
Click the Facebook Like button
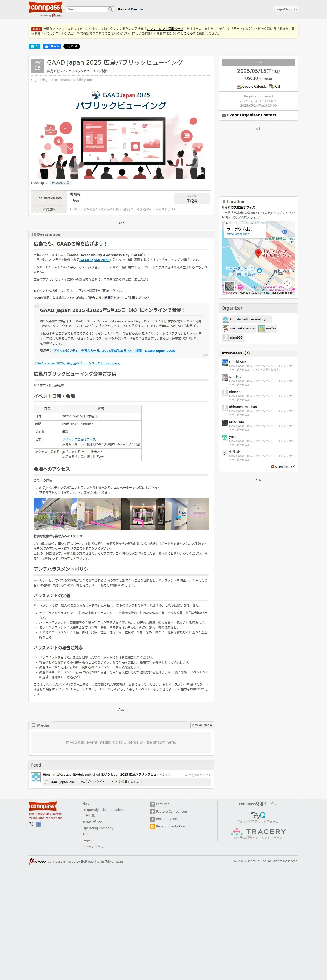point(52,46)
